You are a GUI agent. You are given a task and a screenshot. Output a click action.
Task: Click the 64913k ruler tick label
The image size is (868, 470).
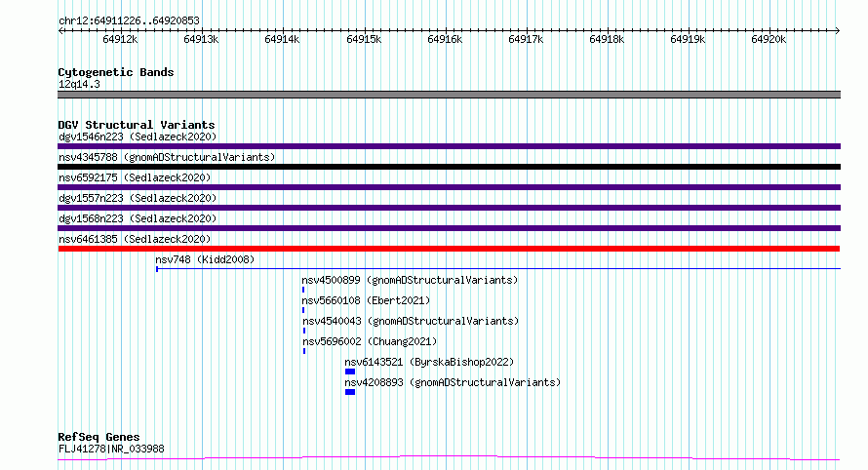click(201, 39)
